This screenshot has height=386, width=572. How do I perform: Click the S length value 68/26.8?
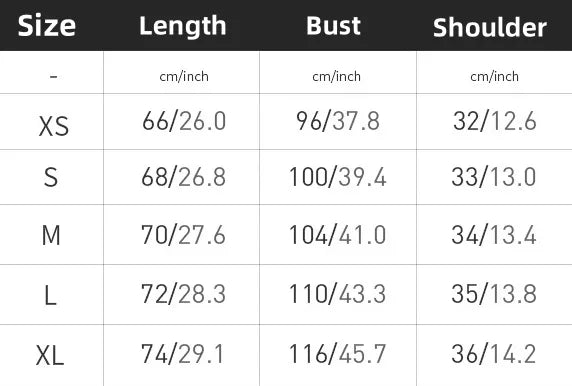(183, 177)
